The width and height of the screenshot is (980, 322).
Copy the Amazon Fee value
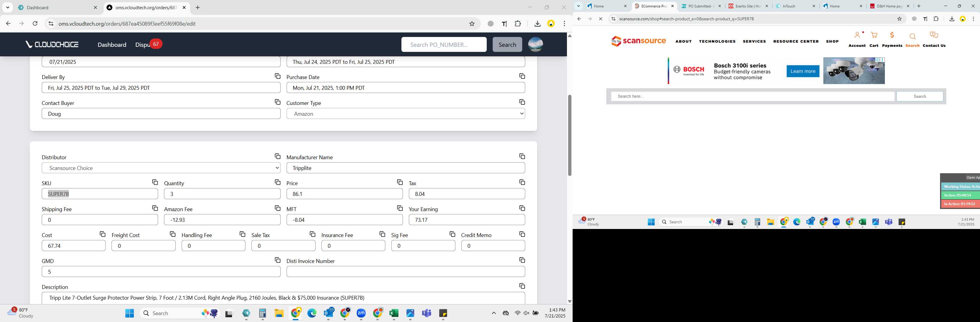tap(277, 208)
